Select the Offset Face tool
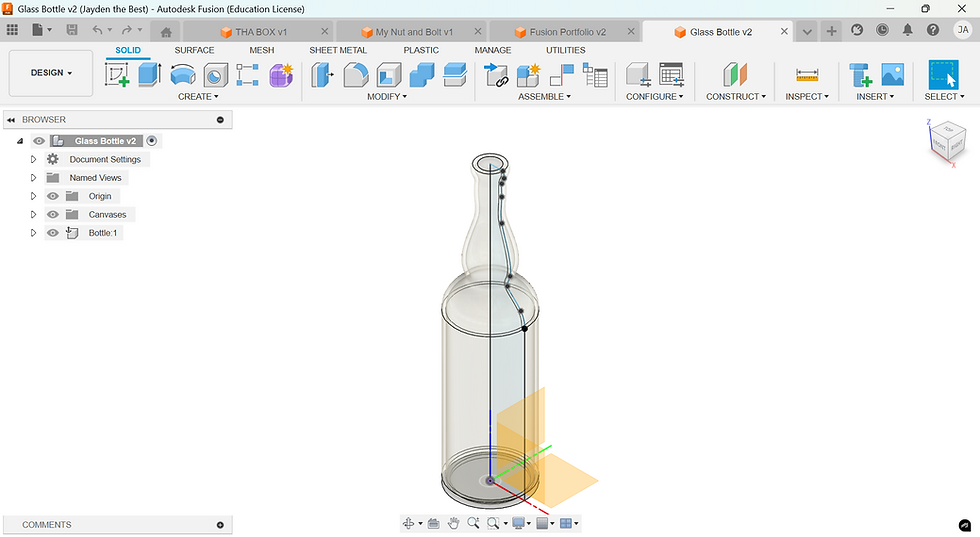The image size is (980, 537). pos(455,75)
